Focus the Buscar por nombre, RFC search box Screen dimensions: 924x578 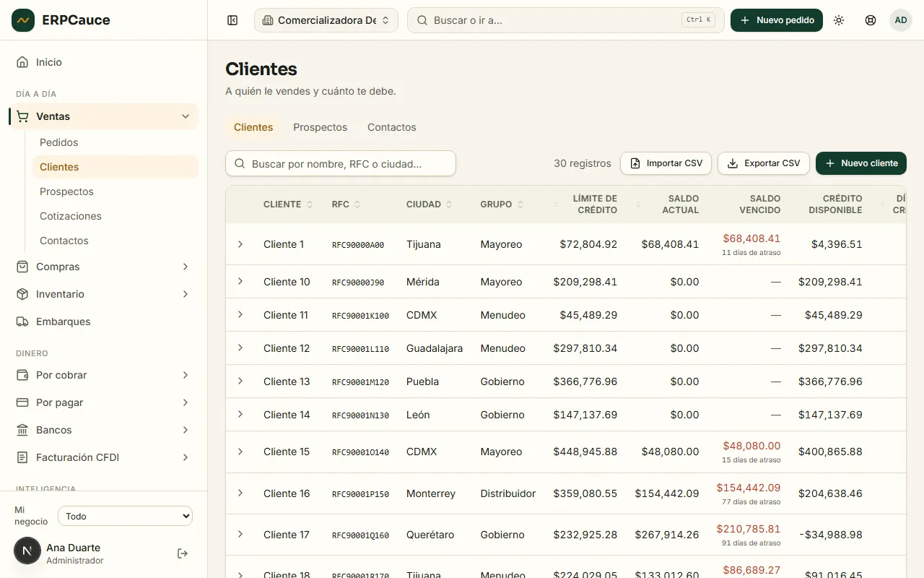pos(341,164)
